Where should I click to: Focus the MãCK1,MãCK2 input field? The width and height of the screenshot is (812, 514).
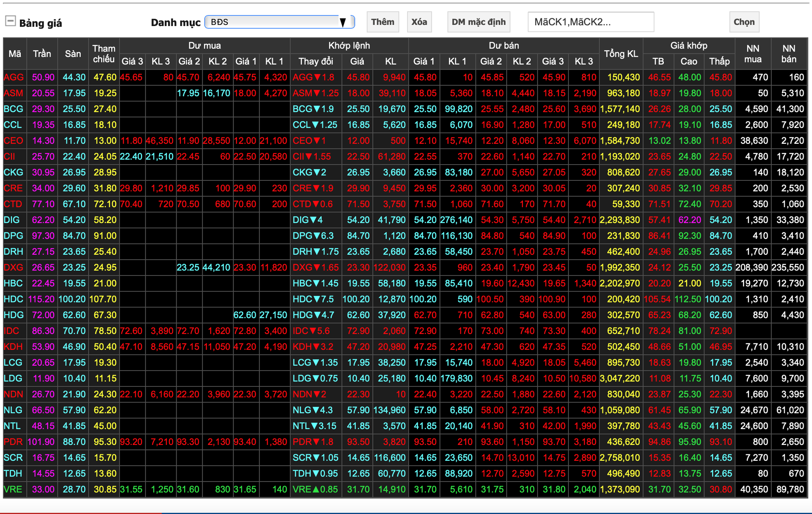[x=591, y=22]
